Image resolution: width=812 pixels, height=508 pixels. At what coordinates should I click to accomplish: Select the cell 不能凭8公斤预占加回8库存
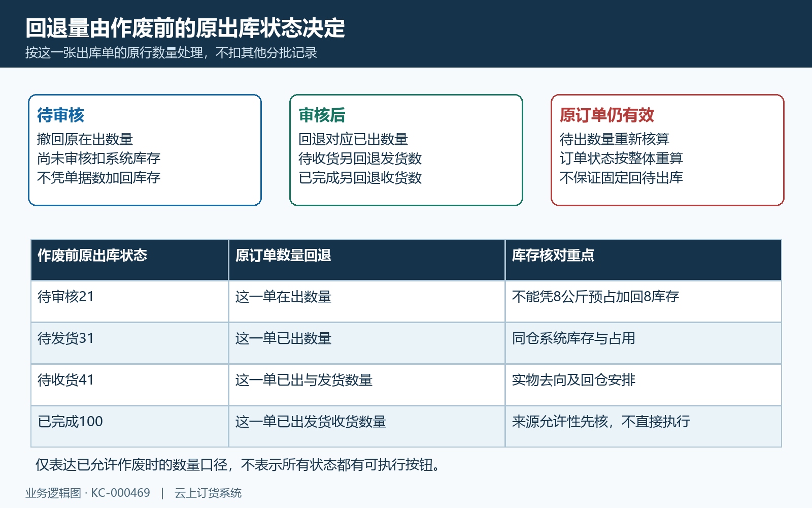point(643,301)
